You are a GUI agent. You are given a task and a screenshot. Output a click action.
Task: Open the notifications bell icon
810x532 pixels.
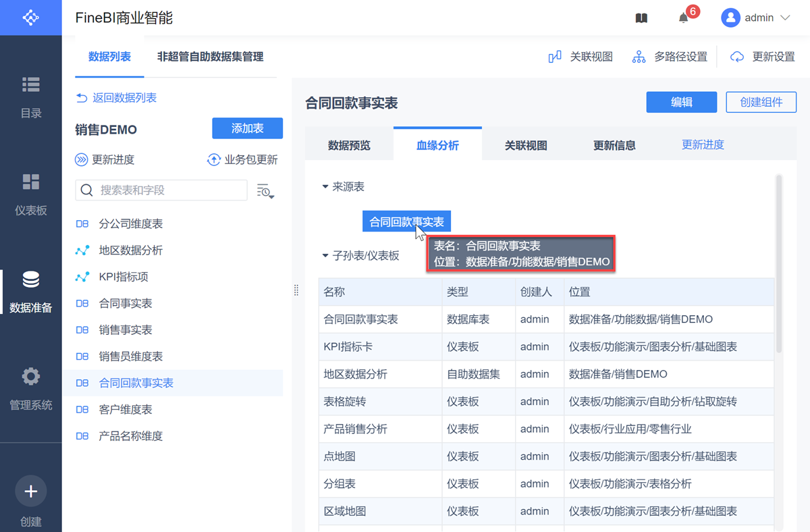[x=683, y=18]
